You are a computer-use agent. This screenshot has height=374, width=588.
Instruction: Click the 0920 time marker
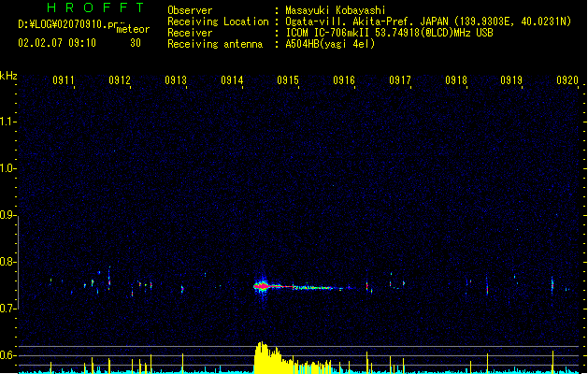coord(567,80)
